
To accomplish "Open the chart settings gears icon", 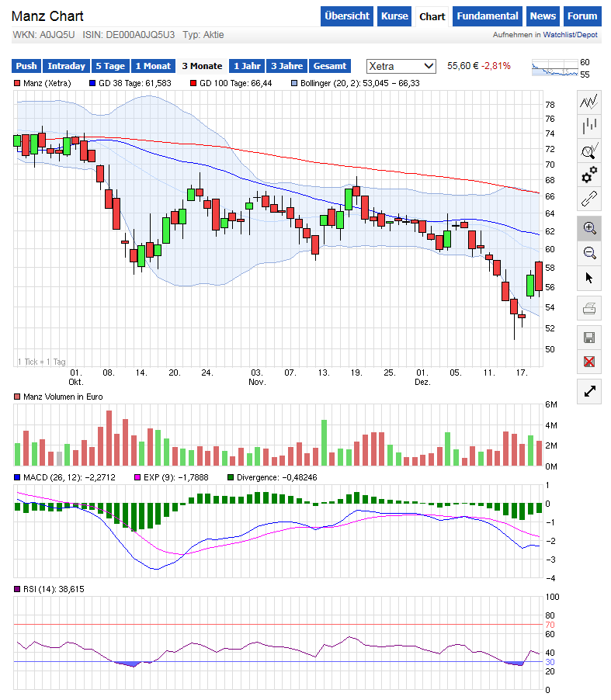I will pos(589,175).
